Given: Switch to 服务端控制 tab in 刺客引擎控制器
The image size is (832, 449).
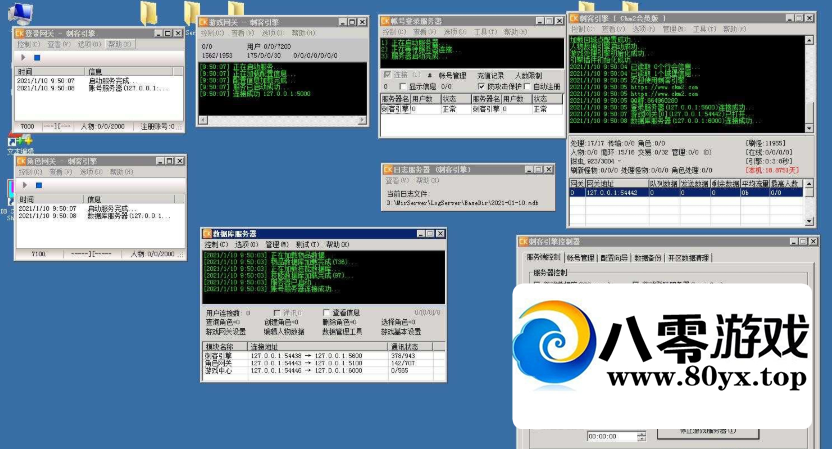Looking at the screenshot, I should (543, 257).
